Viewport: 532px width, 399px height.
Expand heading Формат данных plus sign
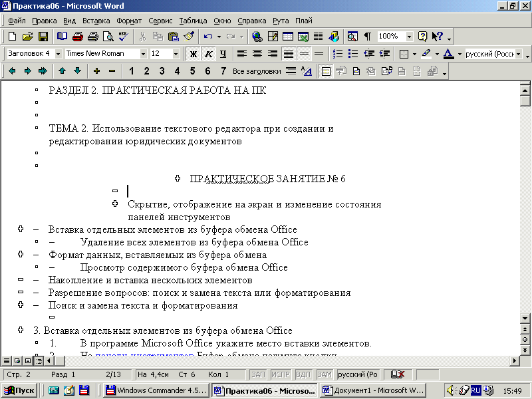(x=21, y=254)
